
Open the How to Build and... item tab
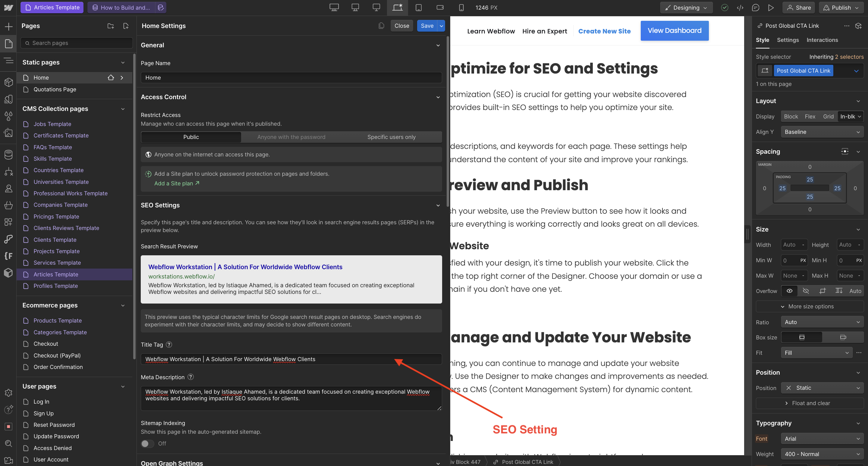121,8
